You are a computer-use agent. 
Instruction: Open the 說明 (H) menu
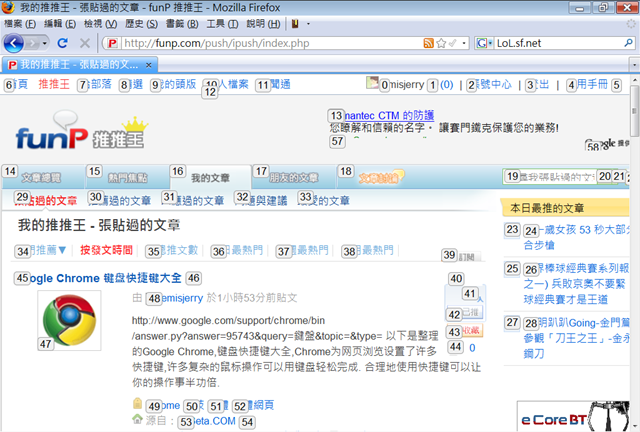(x=263, y=24)
